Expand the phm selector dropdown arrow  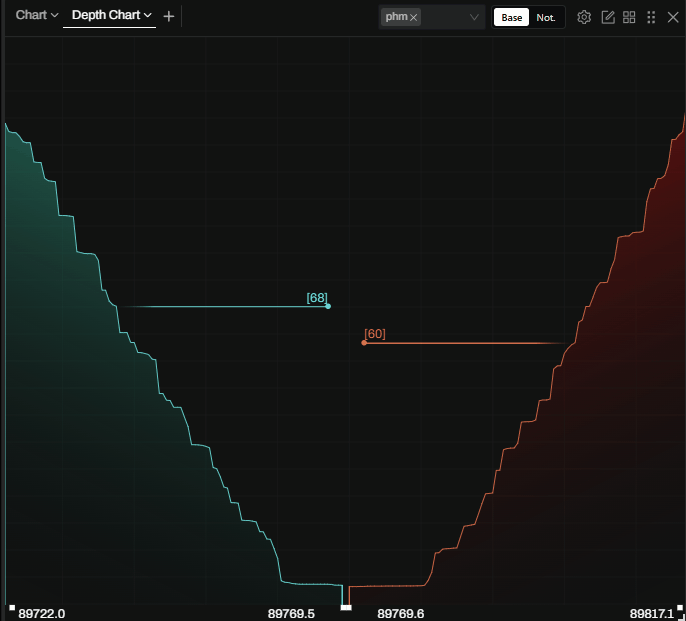474,17
